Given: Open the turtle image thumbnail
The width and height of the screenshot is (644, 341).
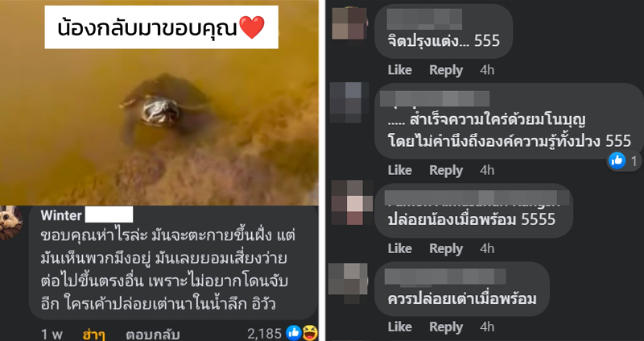Looking at the screenshot, I should (159, 102).
